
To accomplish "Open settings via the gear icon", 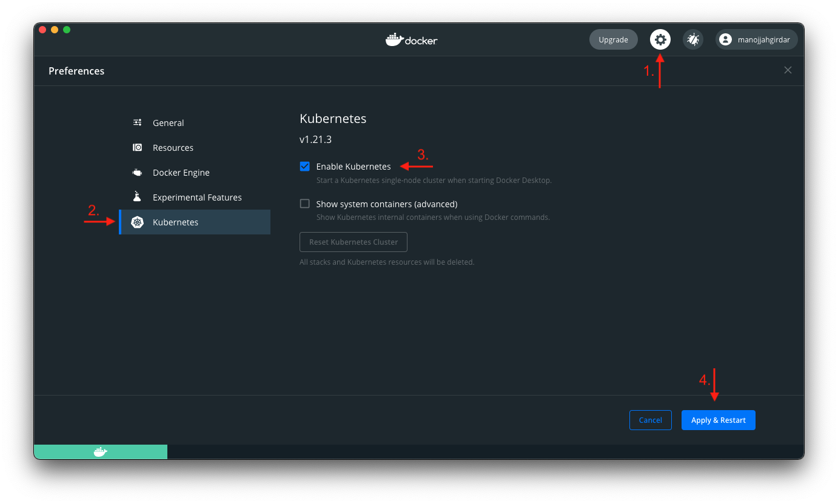I will pos(660,39).
